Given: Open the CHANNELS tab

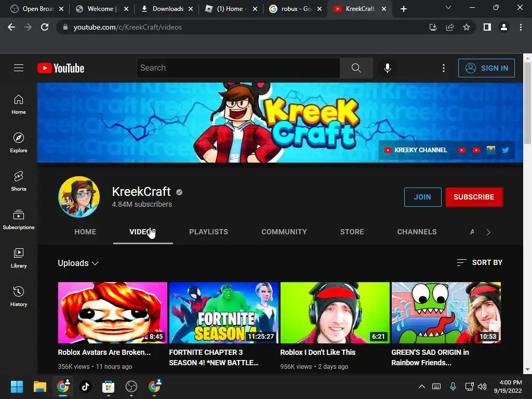Looking at the screenshot, I should 417,232.
